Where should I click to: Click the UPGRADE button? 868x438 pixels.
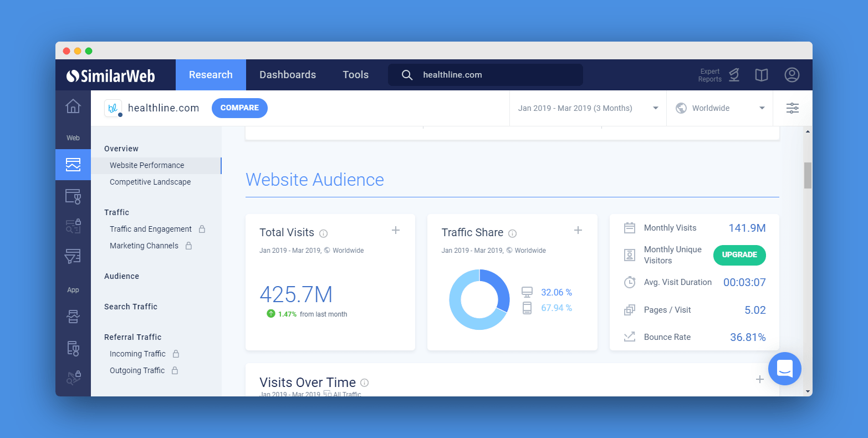739,255
